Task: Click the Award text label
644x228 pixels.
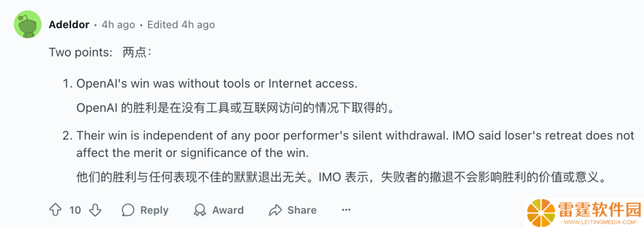Action: [228, 210]
